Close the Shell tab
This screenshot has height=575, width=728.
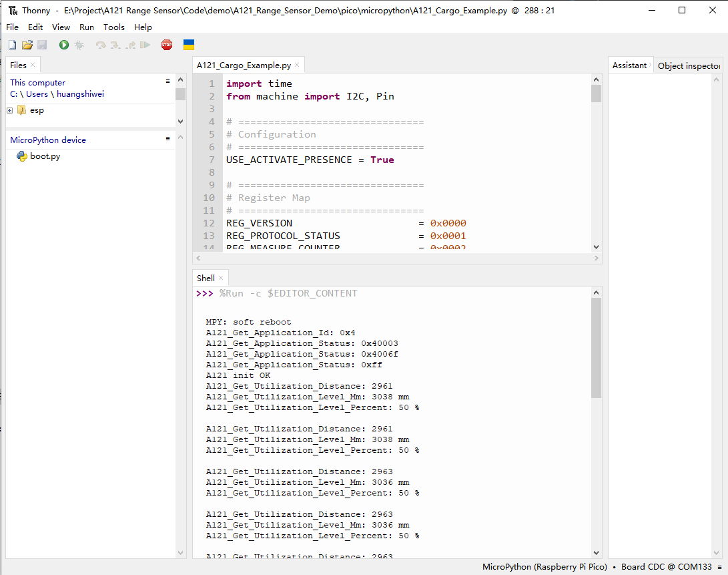click(221, 278)
